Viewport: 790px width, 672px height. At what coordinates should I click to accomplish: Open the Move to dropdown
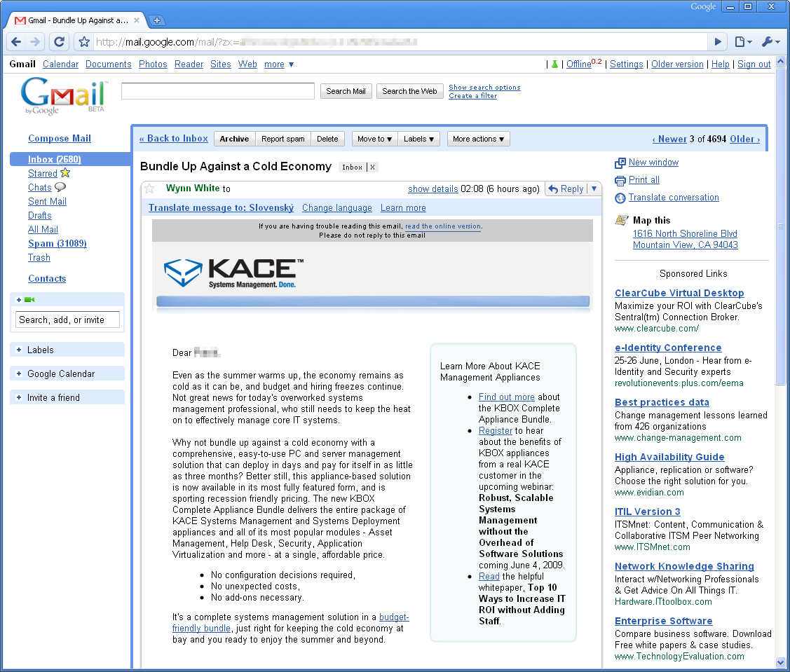(374, 139)
